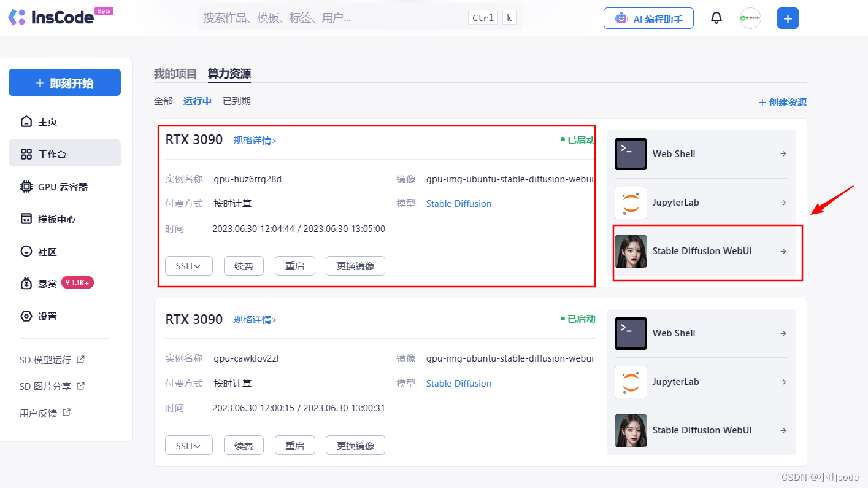The height and width of the screenshot is (488, 868).
Task: Open the SD 模型运行 link
Action: [x=52, y=360]
